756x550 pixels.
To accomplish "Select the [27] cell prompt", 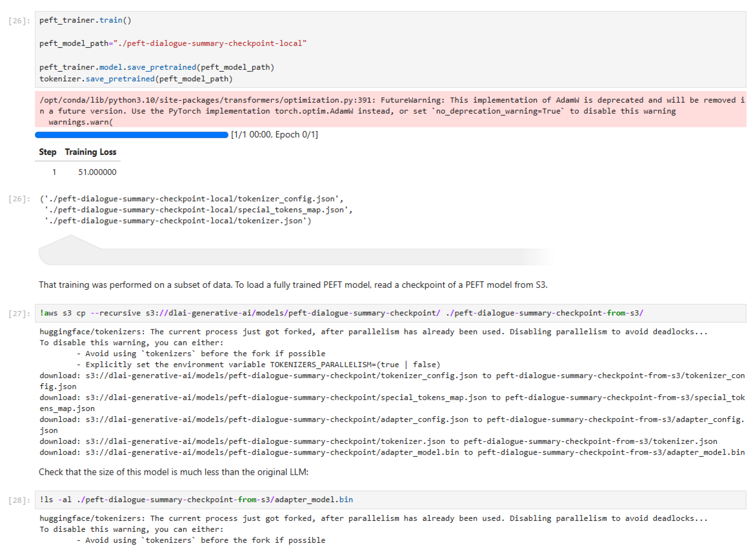I will click(19, 314).
